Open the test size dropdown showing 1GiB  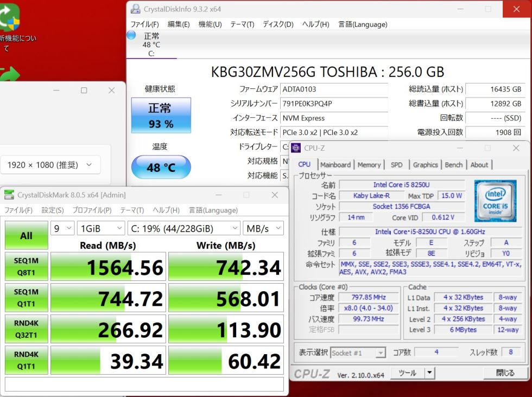(101, 228)
